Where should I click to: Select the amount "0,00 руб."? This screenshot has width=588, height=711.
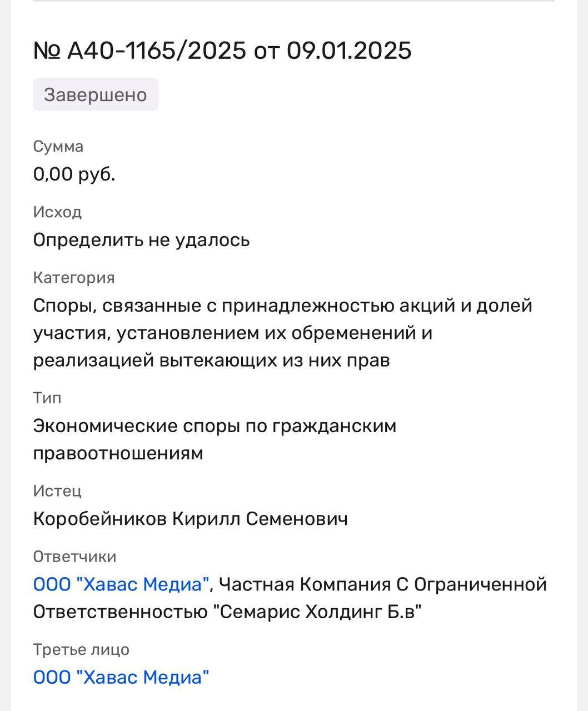74,174
